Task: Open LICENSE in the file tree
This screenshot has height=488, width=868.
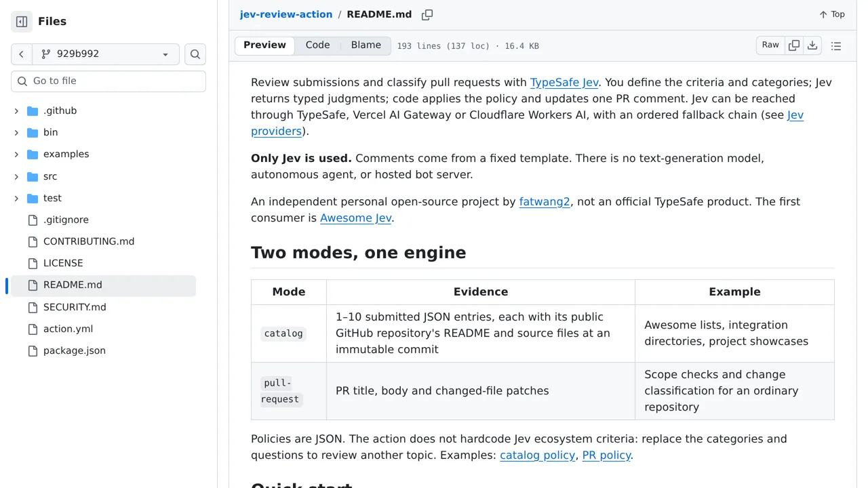Action: [63, 264]
